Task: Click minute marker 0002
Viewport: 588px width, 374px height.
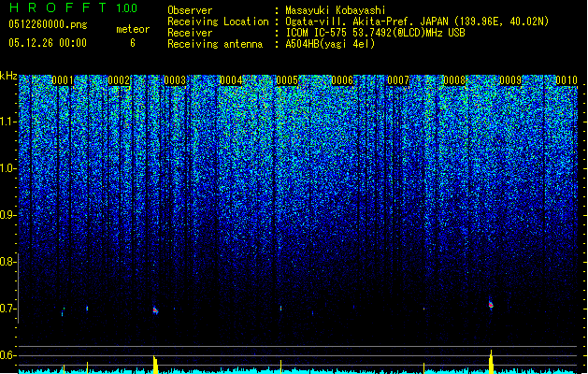Action: coord(119,80)
